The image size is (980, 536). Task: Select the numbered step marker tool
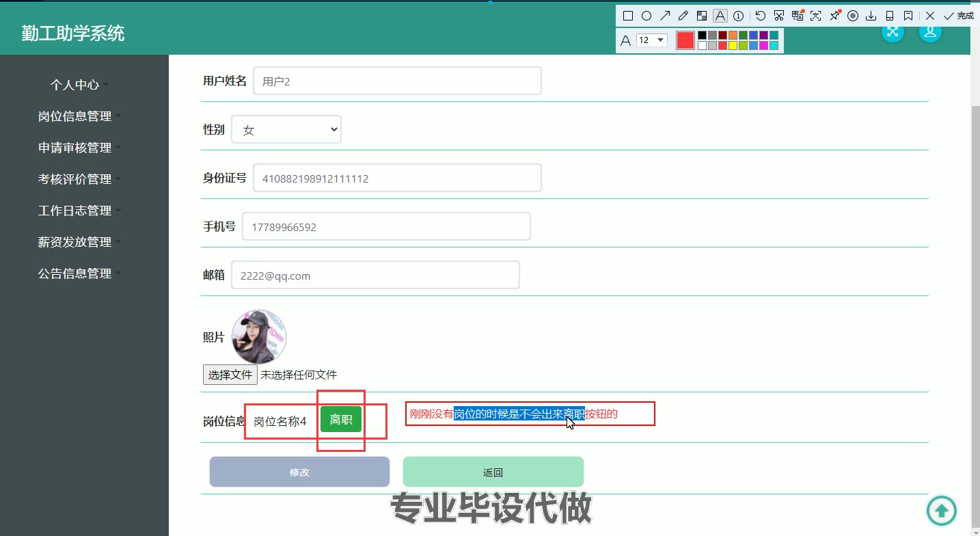(x=738, y=16)
